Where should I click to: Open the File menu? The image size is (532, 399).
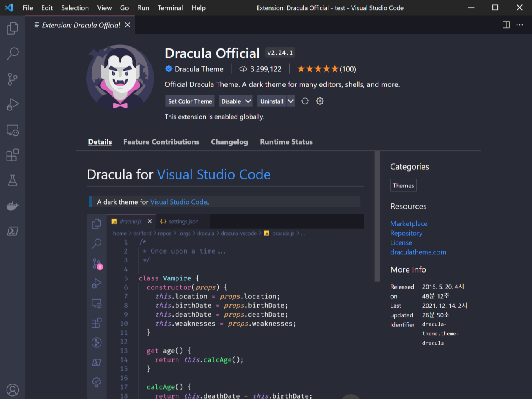click(x=28, y=8)
